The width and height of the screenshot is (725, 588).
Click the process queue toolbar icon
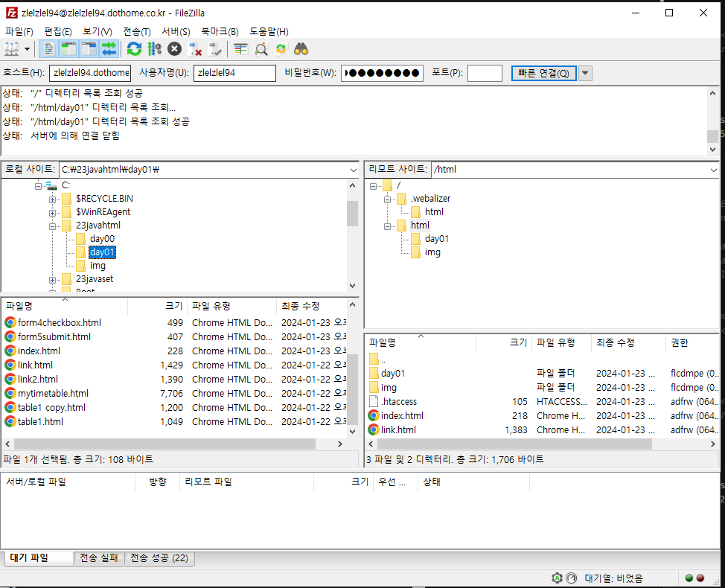154,49
